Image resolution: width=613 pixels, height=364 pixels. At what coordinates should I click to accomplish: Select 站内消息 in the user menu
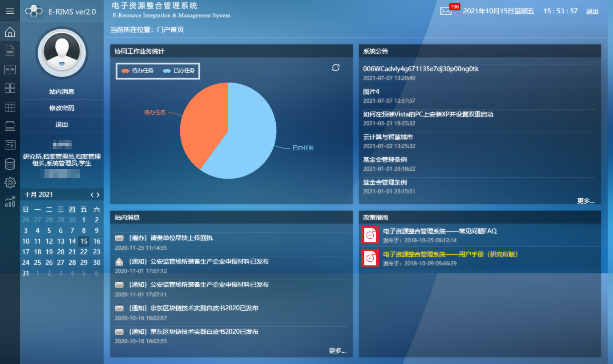(62, 92)
